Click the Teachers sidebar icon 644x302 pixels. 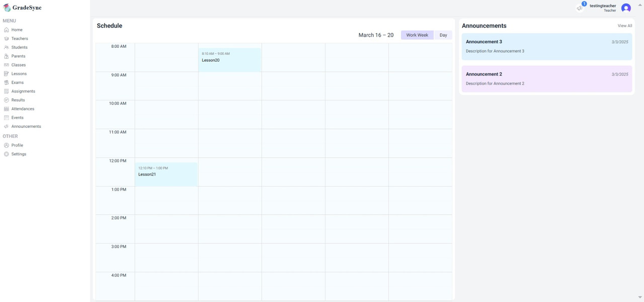click(7, 39)
